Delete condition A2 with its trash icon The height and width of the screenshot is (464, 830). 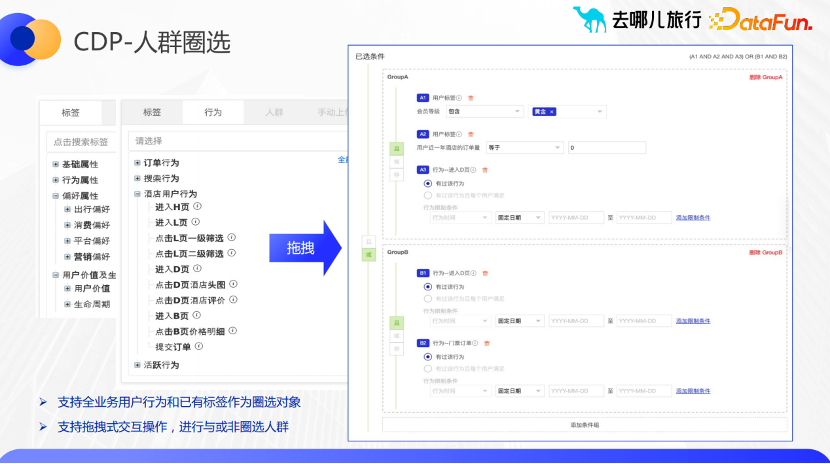coord(471,134)
